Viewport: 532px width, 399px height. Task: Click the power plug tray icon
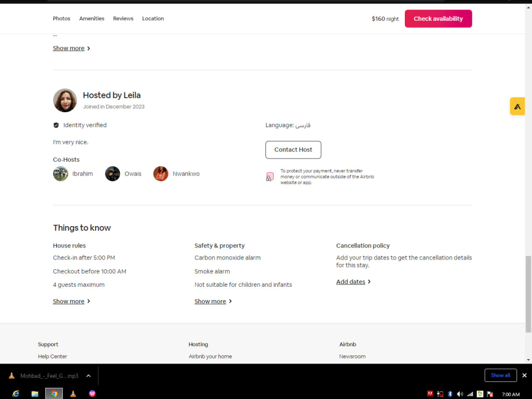[x=440, y=394]
